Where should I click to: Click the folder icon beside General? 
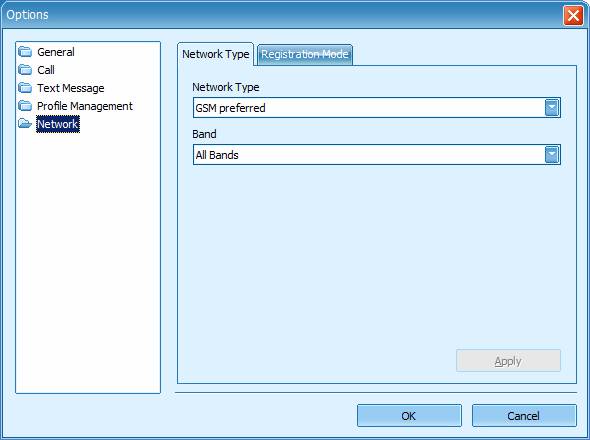(x=25, y=52)
